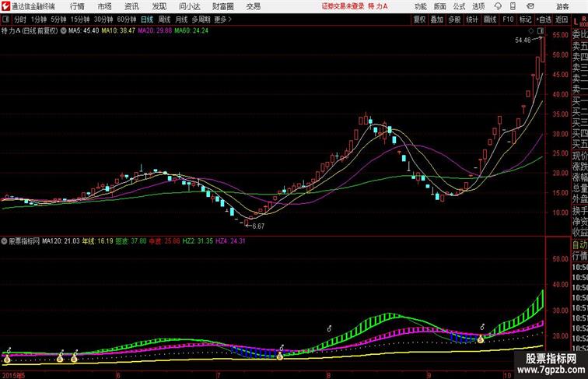Click the HZ4: 24.31 sub-chart value

click(x=230, y=241)
